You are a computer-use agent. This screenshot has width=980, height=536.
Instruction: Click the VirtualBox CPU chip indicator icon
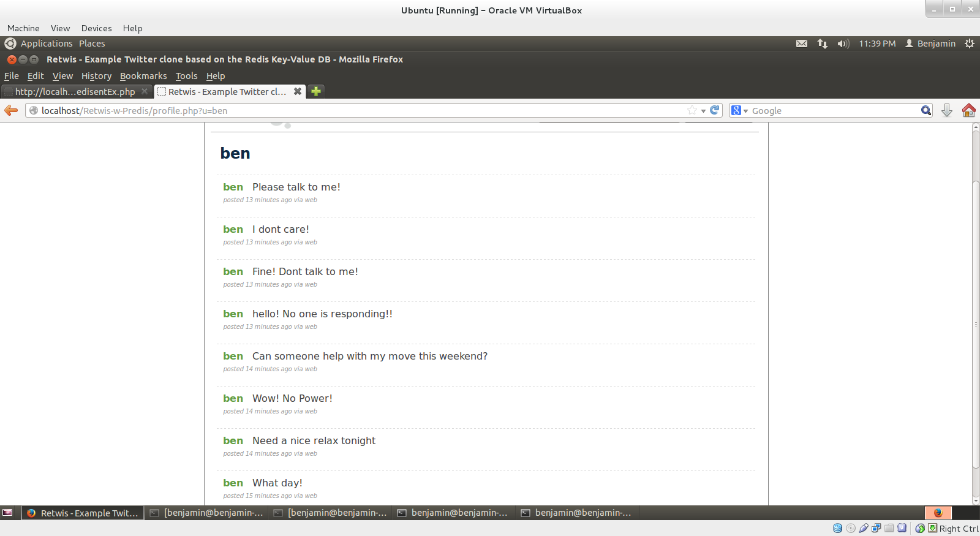click(x=902, y=528)
